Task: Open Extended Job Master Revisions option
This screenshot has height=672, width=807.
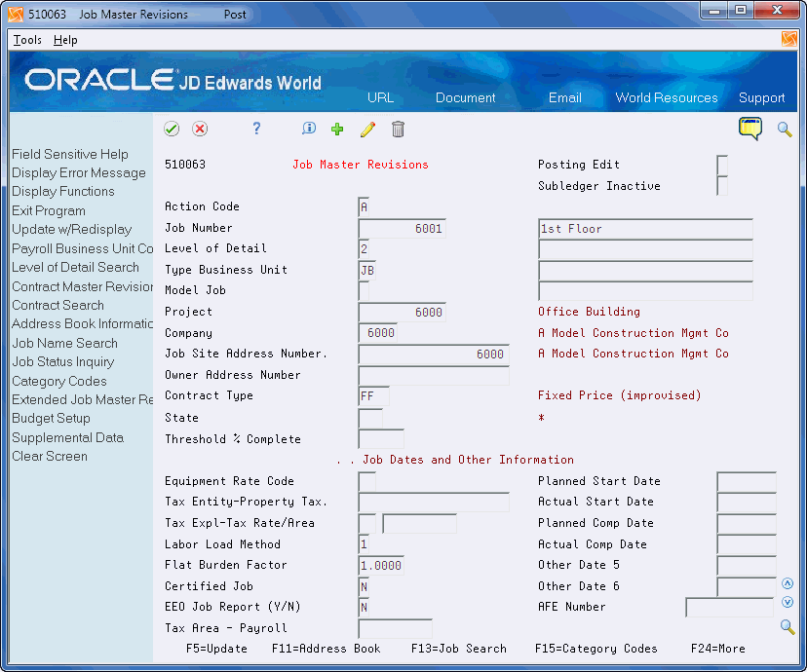Action: (82, 399)
